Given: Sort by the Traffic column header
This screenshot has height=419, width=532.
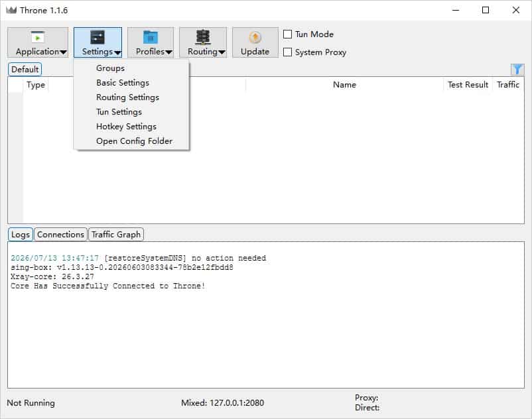Looking at the screenshot, I should (x=508, y=85).
